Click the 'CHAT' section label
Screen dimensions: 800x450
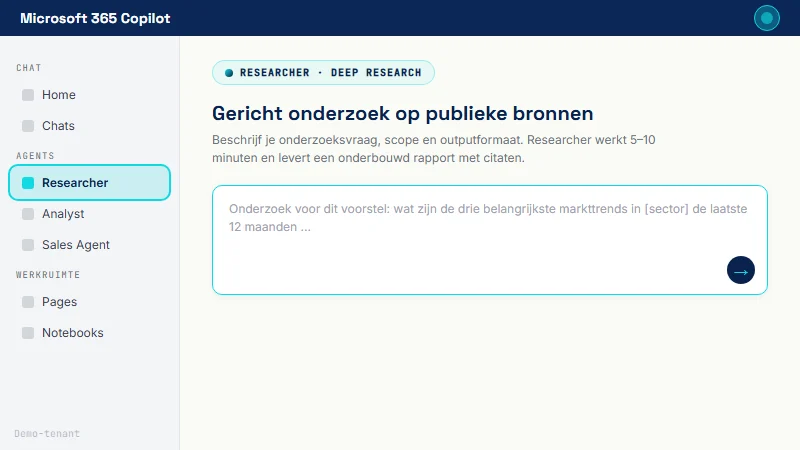pos(29,68)
